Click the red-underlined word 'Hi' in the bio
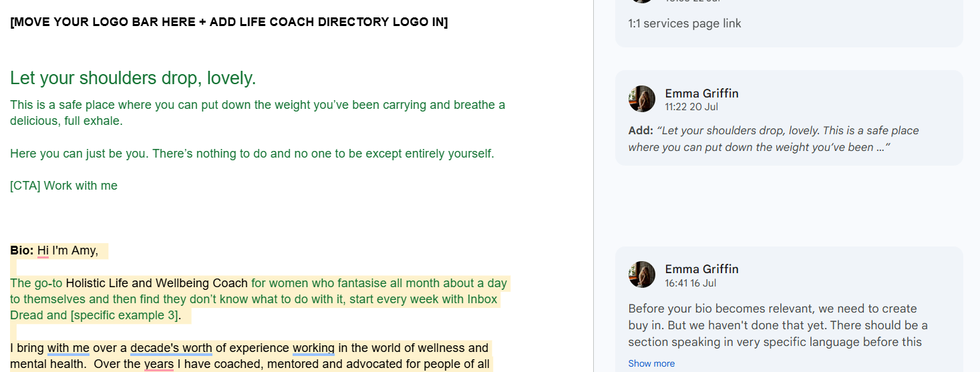 point(43,250)
